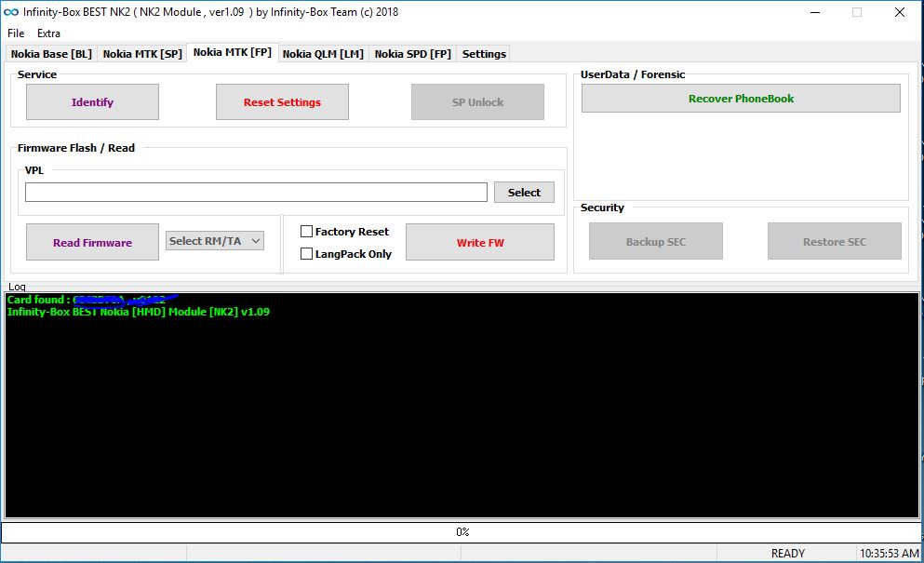Click the SP Unlock button
The height and width of the screenshot is (563, 924).
coord(476,101)
